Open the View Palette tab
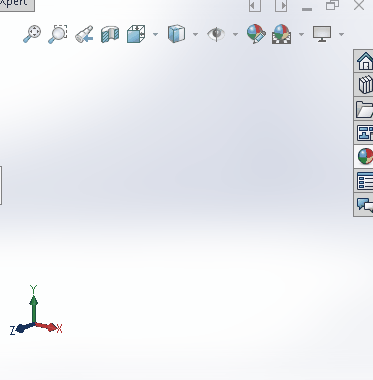Image resolution: width=373 pixels, height=380 pixels. click(x=364, y=133)
